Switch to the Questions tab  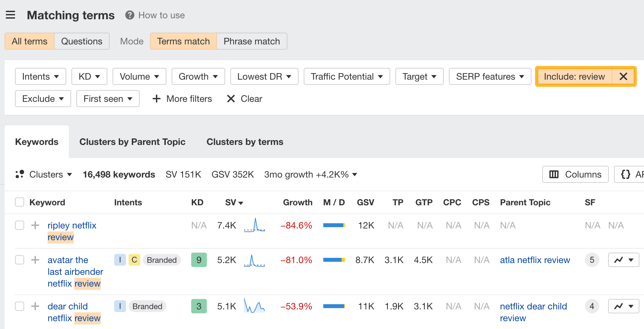82,41
